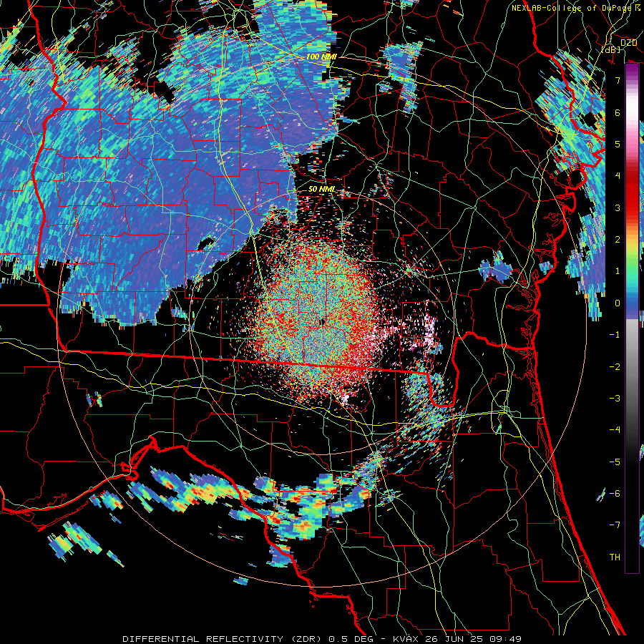The width and height of the screenshot is (644, 644).
Task: Click the "6" value on the dB scale
Action: (618, 112)
